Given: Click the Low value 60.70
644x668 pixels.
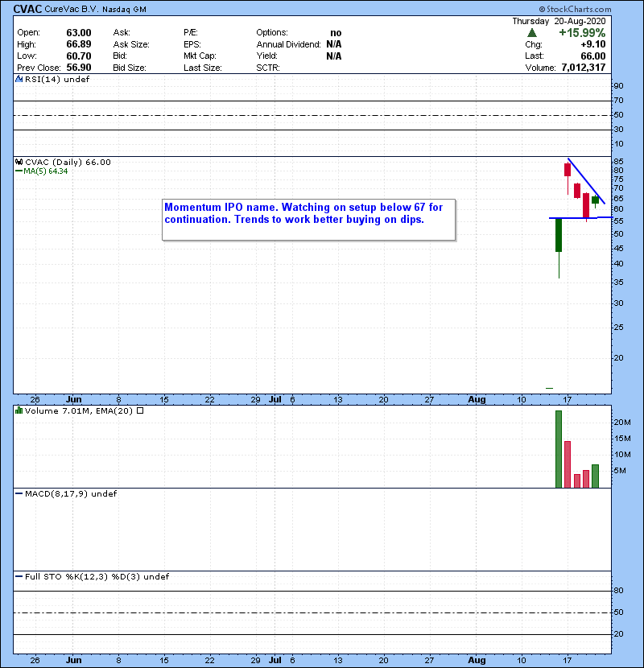Looking at the screenshot, I should pos(79,56).
